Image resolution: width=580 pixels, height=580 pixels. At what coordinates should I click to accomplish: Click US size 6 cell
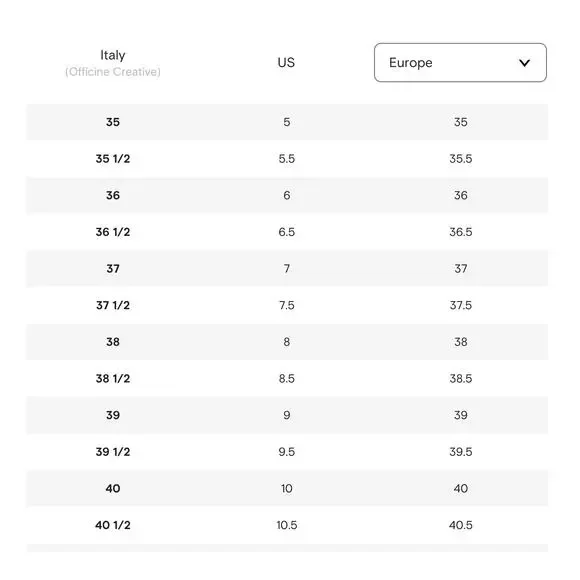coord(287,195)
